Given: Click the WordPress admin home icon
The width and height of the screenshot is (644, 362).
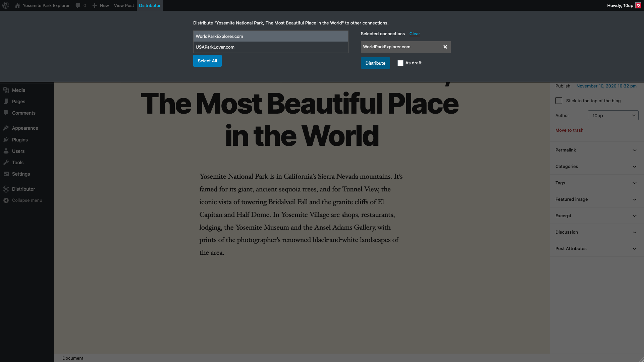Looking at the screenshot, I should pyautogui.click(x=6, y=5).
